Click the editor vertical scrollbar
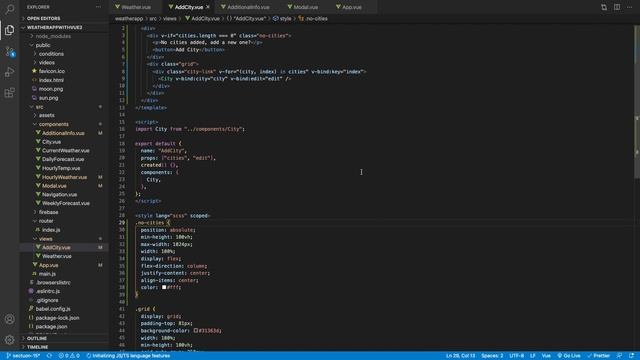Viewport: 640px width, 360px height. click(637, 102)
